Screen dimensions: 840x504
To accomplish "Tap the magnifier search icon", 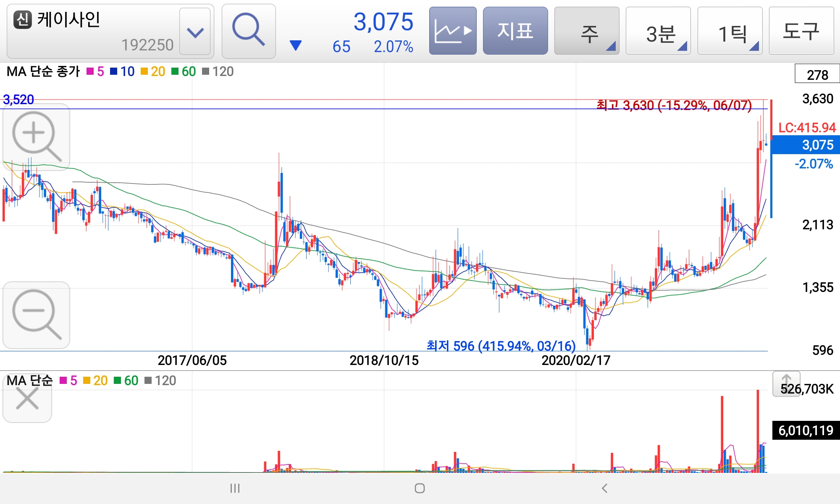I will [248, 31].
